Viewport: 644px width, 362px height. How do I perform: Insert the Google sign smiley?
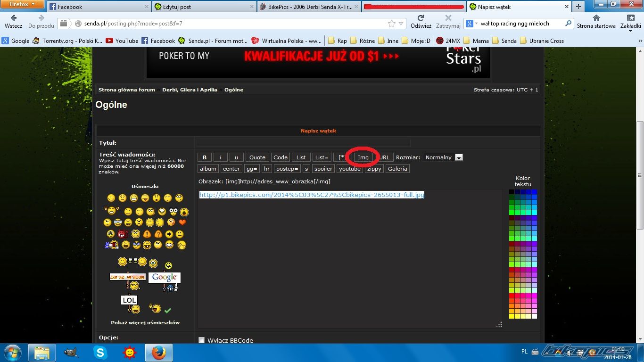[165, 281]
